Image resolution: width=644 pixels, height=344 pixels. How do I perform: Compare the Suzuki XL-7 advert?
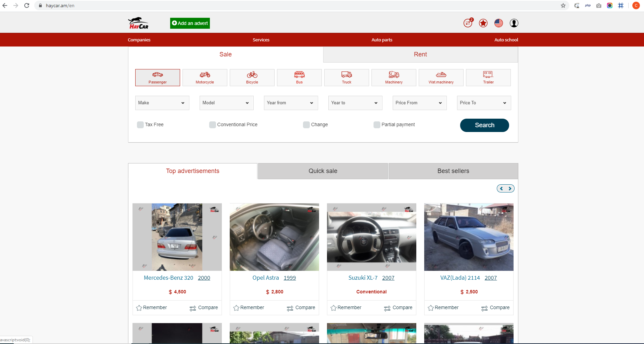click(398, 308)
